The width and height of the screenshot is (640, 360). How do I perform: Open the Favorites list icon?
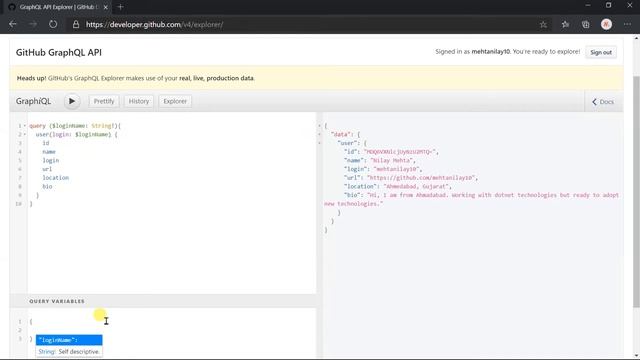[x=565, y=24]
